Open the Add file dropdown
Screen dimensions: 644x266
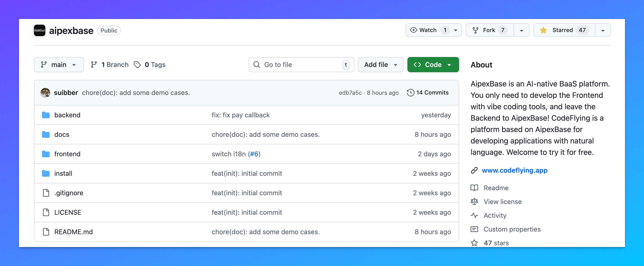[x=380, y=64]
